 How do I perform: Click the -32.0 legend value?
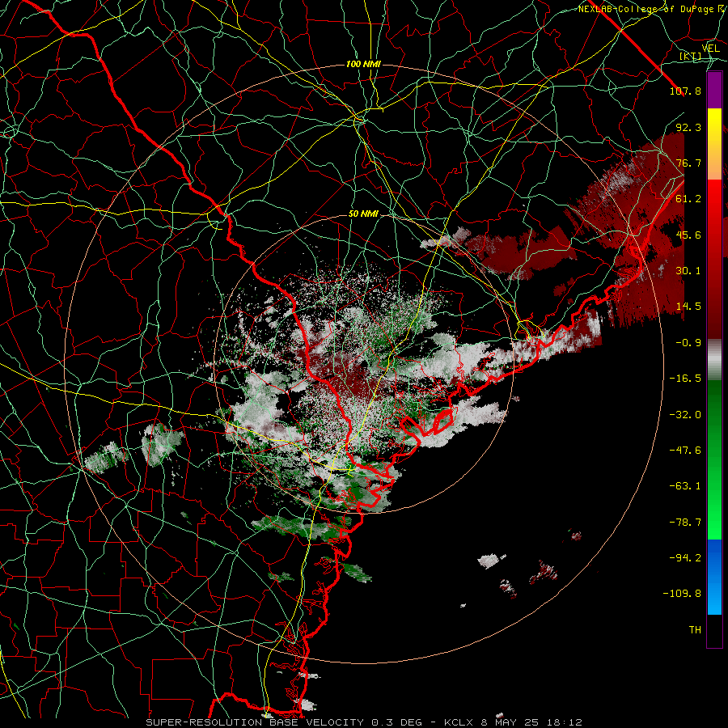coord(685,415)
